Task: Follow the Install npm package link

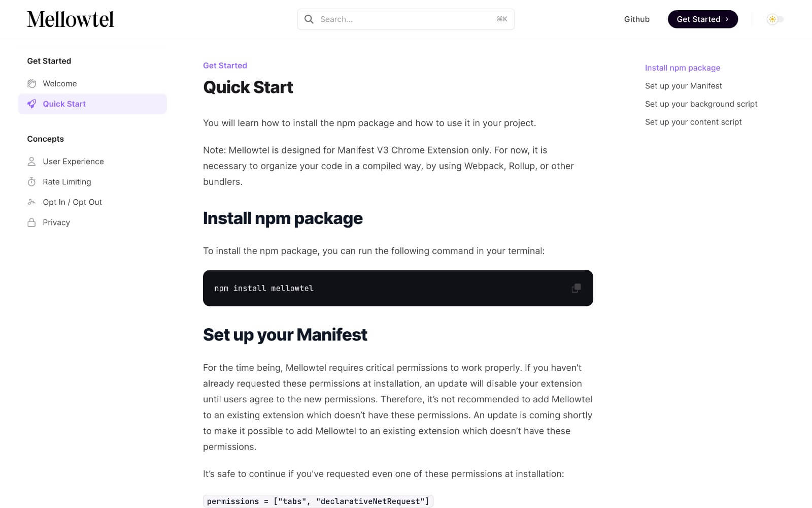Action: [682, 68]
